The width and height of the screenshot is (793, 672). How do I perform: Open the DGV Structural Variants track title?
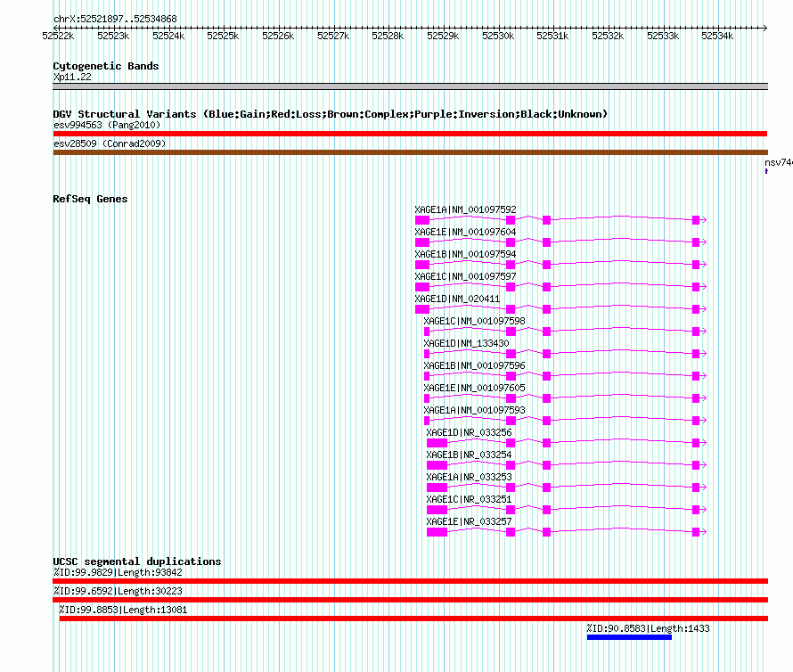[x=331, y=114]
